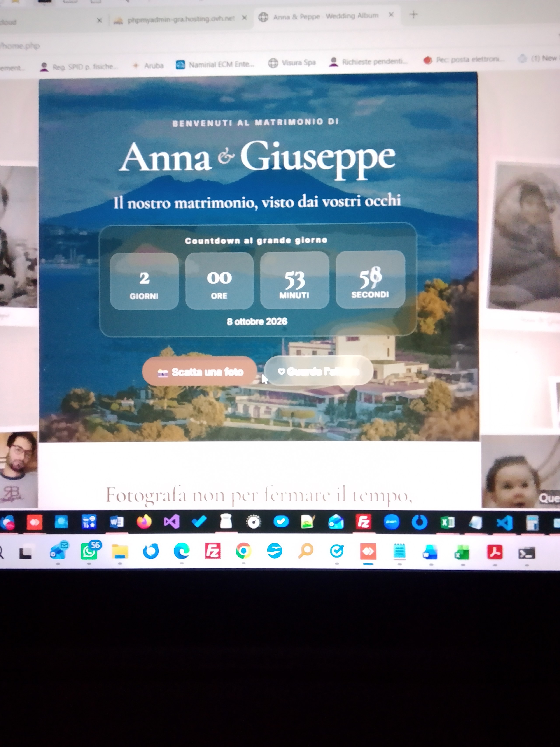The height and width of the screenshot is (747, 560).
Task: Click the photo of the man with glasses
Action: click(x=19, y=470)
